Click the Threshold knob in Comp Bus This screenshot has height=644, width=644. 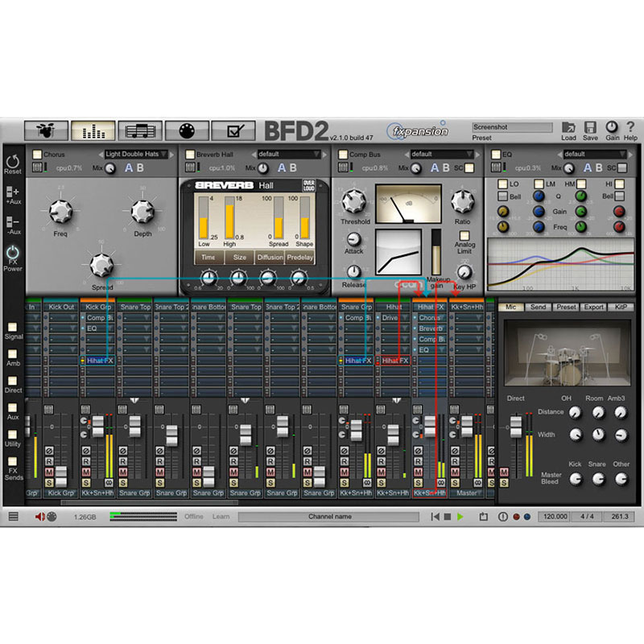coord(353,202)
